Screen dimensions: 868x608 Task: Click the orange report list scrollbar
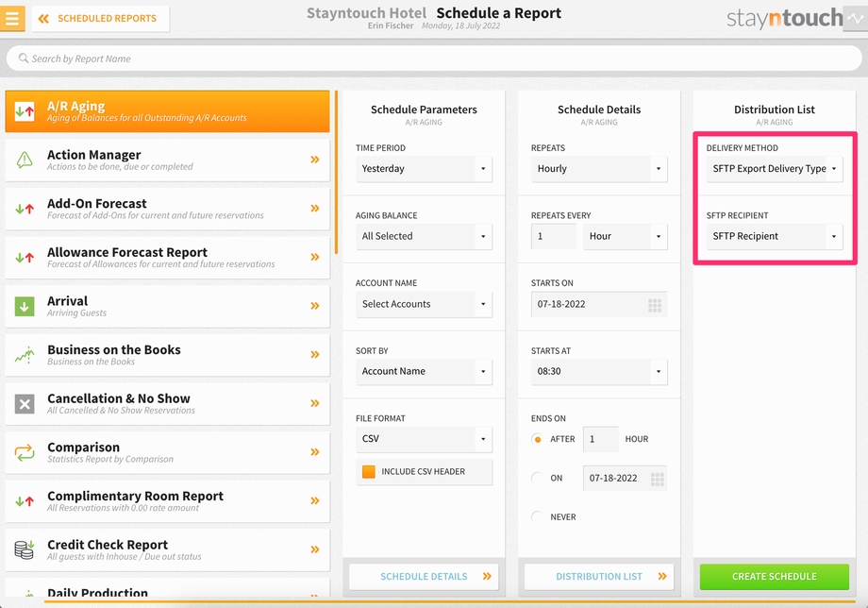pos(336,172)
